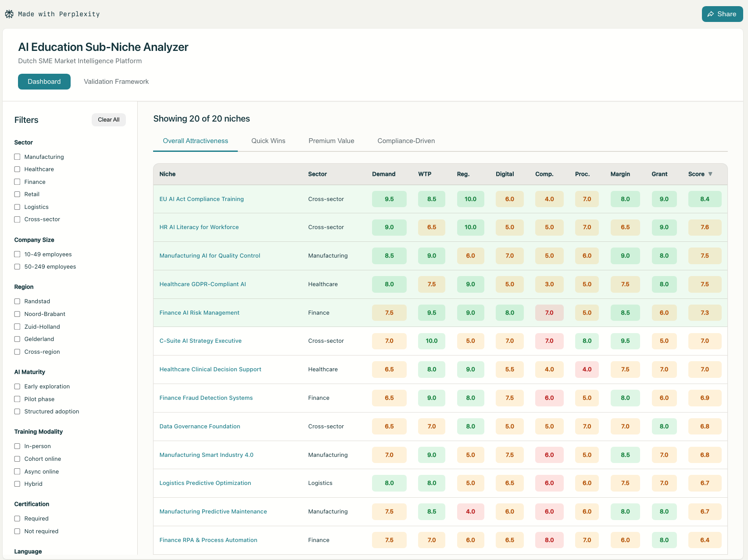Click the Share button
This screenshot has width=748, height=560.
click(x=722, y=14)
